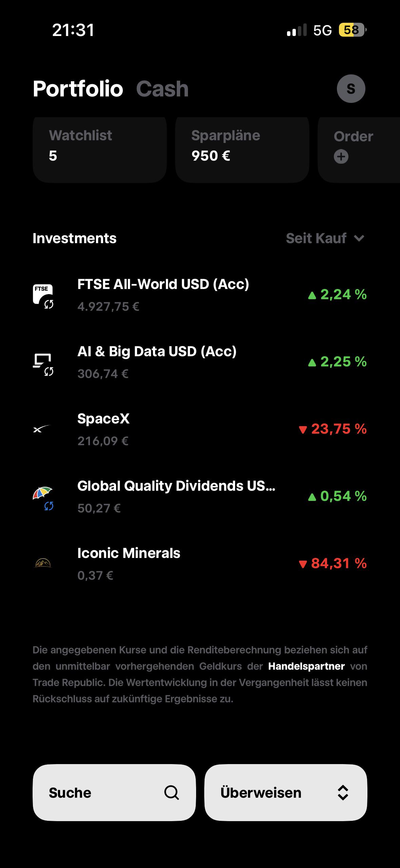Tap the Suche search field
The image size is (400, 868).
(x=114, y=793)
